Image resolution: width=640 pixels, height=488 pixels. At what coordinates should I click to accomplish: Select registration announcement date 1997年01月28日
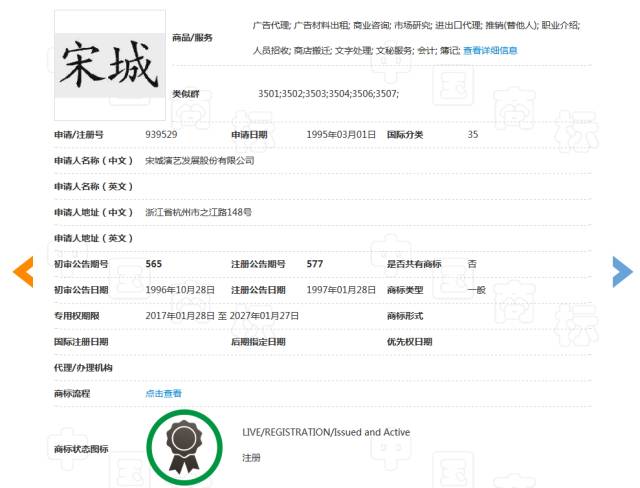(x=341, y=290)
